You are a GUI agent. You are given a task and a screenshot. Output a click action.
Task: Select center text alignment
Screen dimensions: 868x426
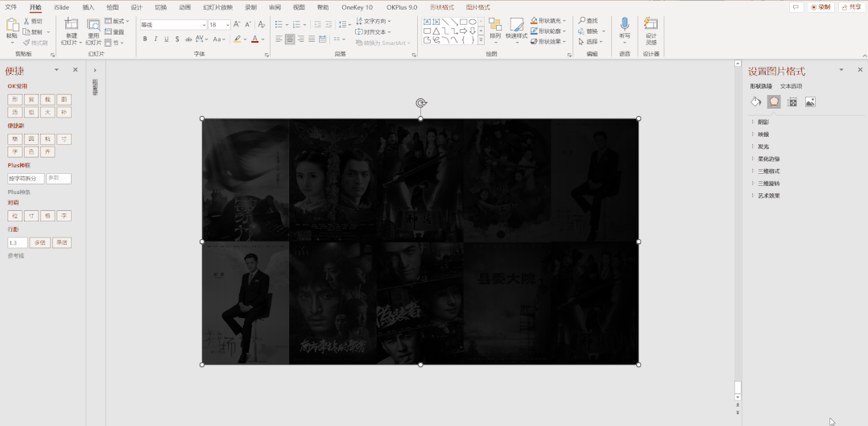click(x=290, y=39)
